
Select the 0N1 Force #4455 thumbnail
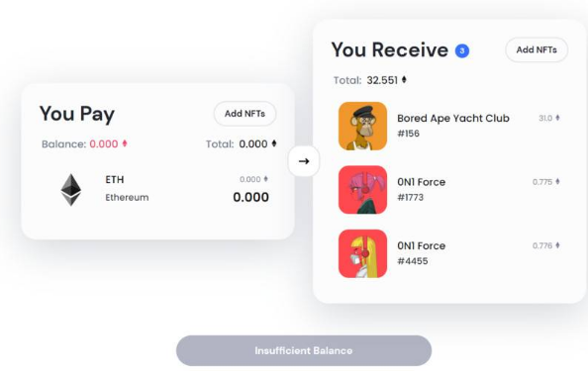click(x=362, y=253)
